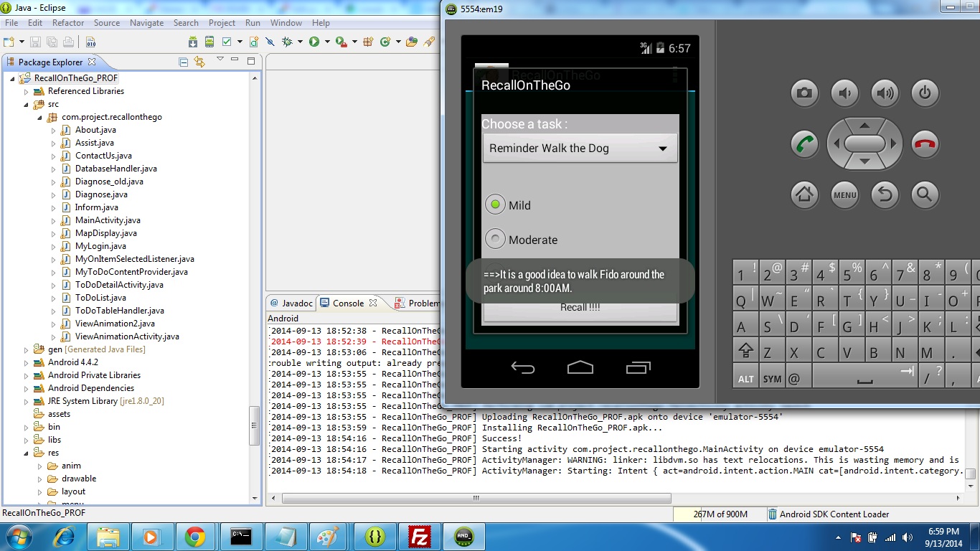The height and width of the screenshot is (551, 980).
Task: Expand the Android 4.4.2 library node
Action: pos(27,363)
